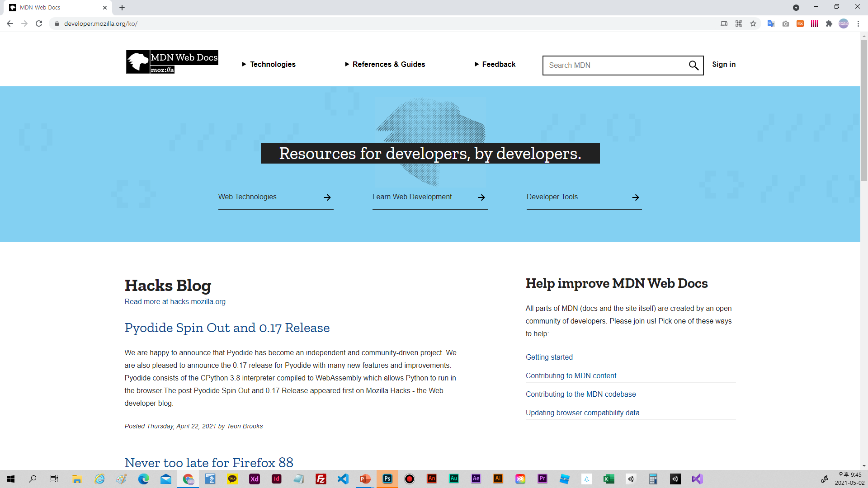Open After Effects from the taskbar
This screenshot has height=488, width=868.
[x=476, y=479]
